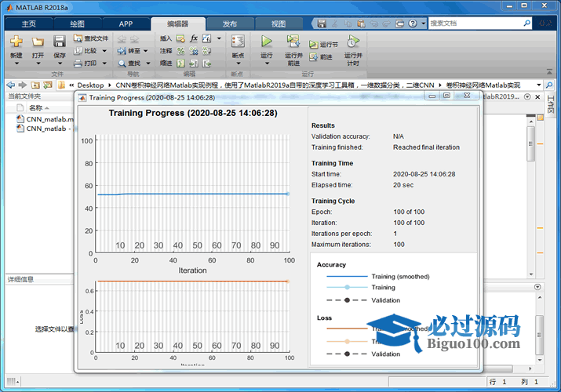Viewport: 561px width, 392px height.
Task: Click the fx insert function icon
Action: point(194,38)
